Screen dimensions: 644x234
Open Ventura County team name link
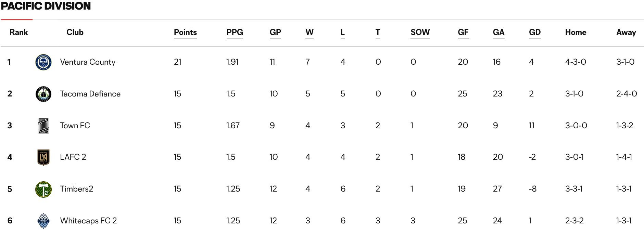[x=88, y=62]
